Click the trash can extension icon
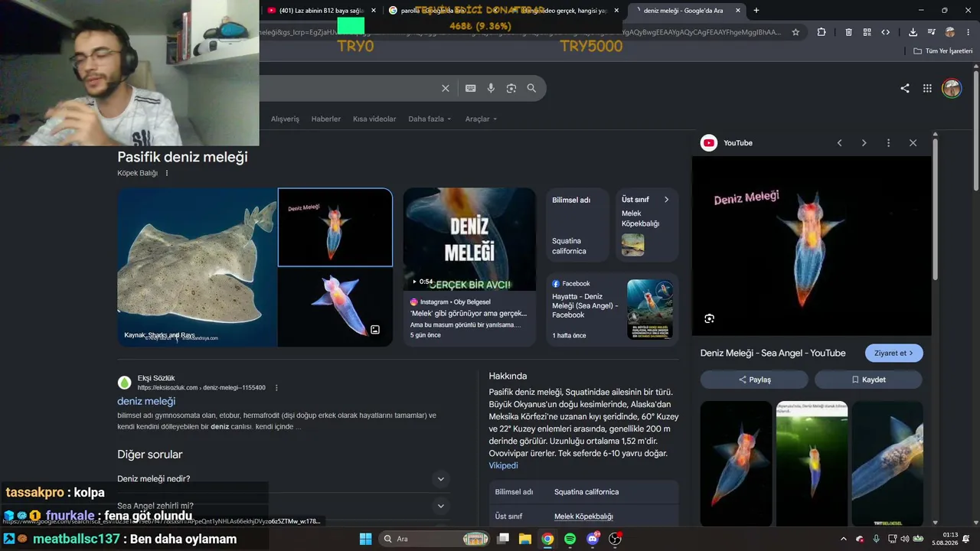Image resolution: width=980 pixels, height=551 pixels. tap(848, 32)
